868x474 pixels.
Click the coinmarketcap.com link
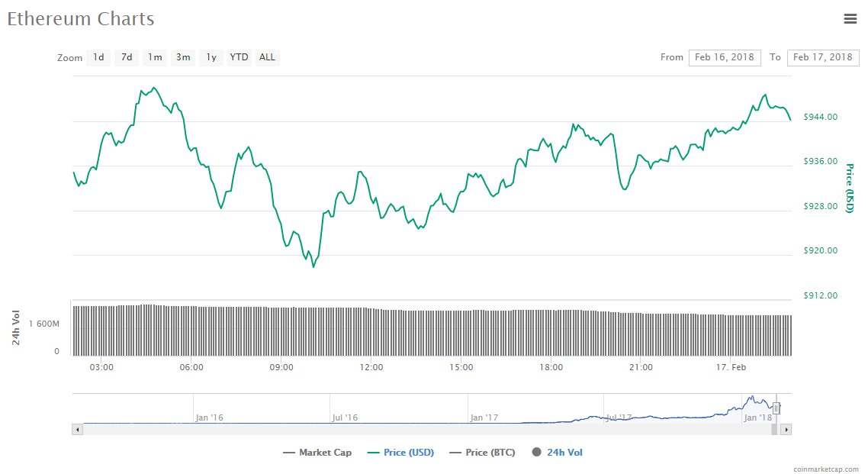(x=828, y=467)
